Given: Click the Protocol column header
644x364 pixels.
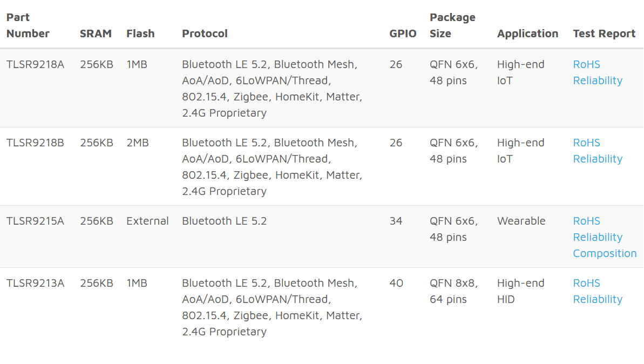Looking at the screenshot, I should pos(205,33).
